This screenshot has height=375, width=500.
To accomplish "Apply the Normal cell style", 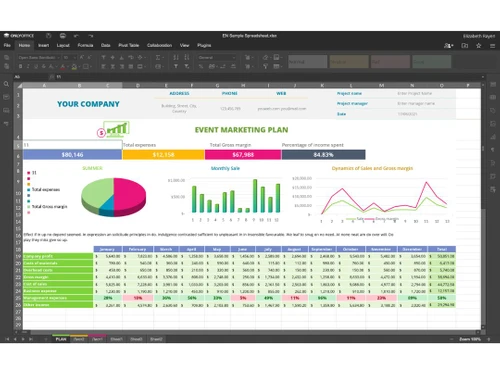I will [x=308, y=62].
